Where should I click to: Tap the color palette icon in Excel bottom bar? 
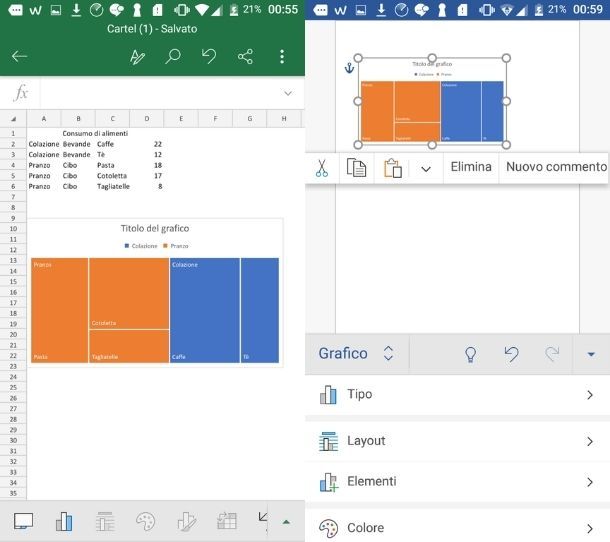click(x=145, y=521)
